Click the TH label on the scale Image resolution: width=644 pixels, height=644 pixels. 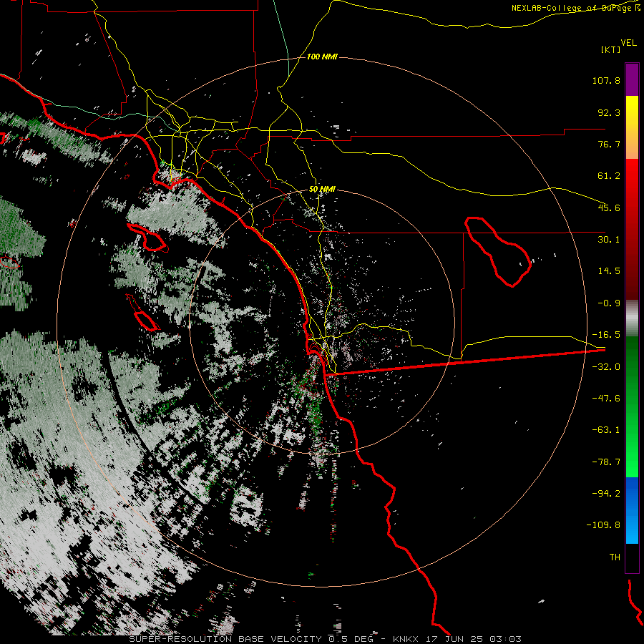[615, 557]
